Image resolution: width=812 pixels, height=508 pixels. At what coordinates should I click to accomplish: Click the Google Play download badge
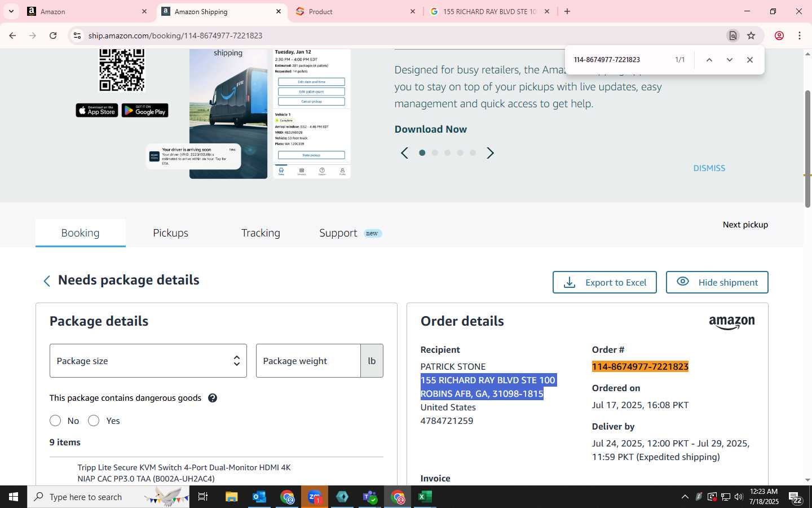145,111
